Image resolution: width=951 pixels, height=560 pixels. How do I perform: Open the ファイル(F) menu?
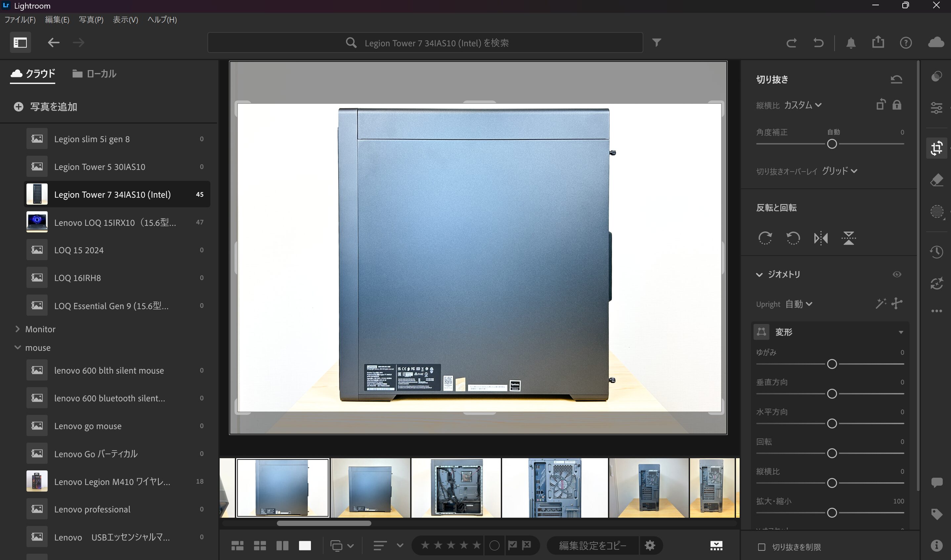20,20
